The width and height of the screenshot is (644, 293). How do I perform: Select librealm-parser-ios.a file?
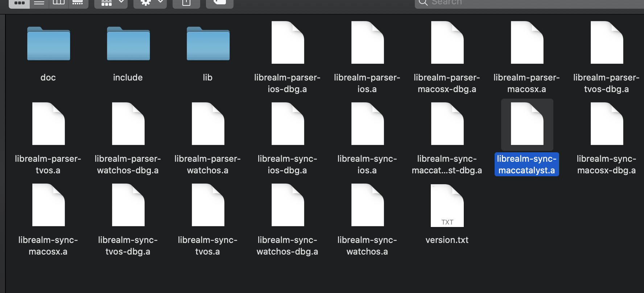367,42
